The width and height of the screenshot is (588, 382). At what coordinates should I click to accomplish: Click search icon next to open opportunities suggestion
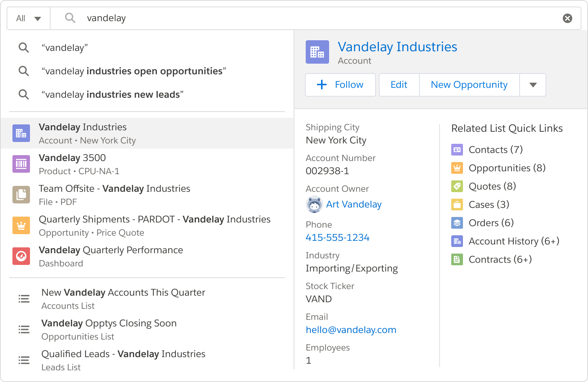click(x=24, y=71)
